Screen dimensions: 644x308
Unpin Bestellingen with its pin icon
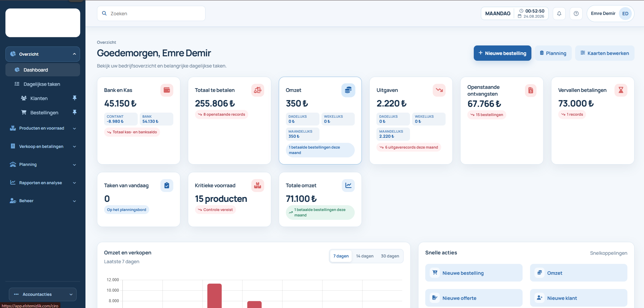[75, 112]
